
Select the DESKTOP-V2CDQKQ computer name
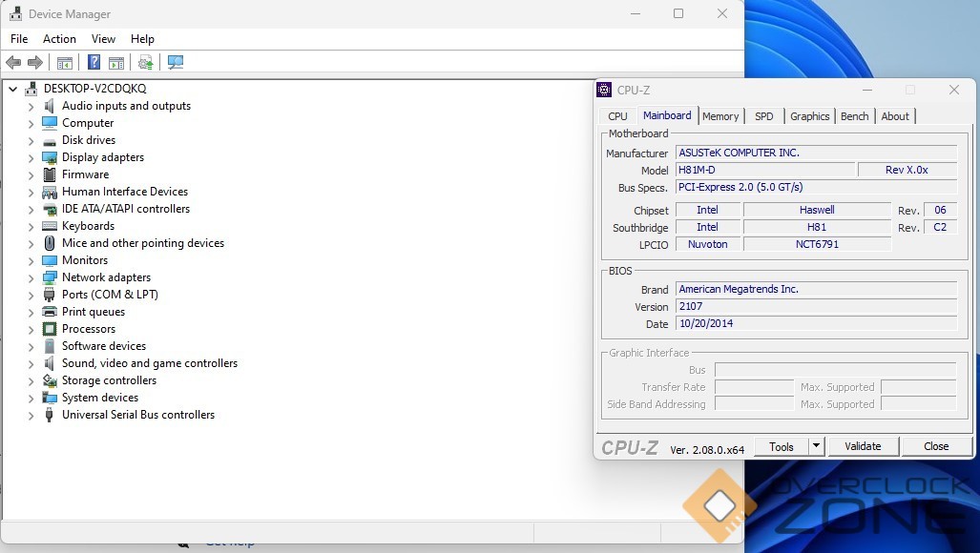[x=95, y=89]
